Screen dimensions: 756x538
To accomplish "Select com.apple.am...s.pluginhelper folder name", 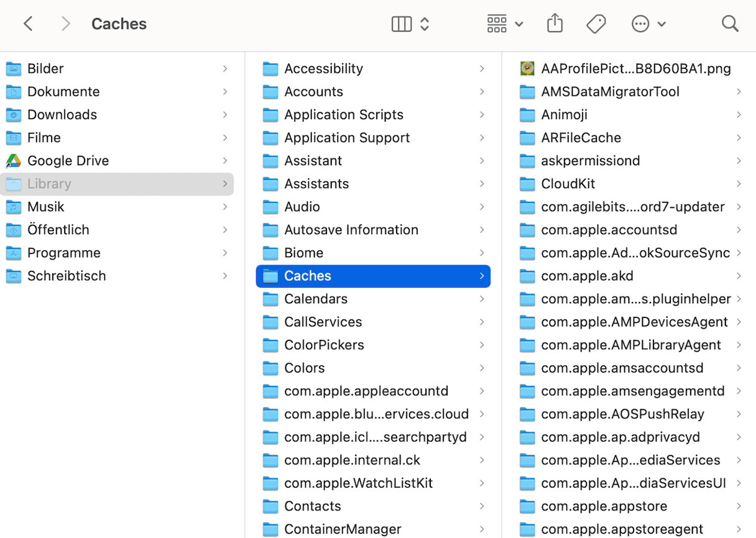I will coord(636,299).
